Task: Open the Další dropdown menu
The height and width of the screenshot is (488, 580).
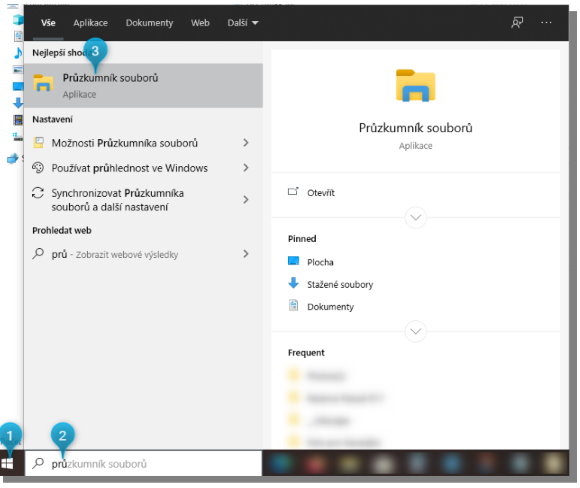Action: (243, 23)
